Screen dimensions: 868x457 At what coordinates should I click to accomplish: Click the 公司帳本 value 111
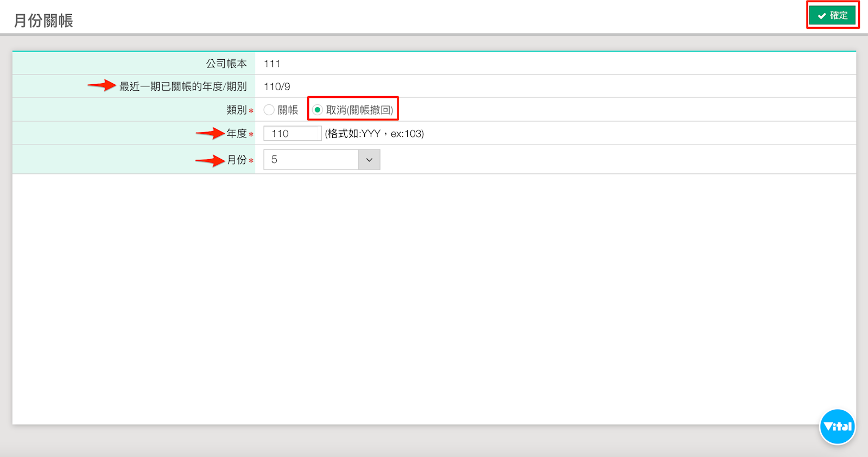pos(272,64)
